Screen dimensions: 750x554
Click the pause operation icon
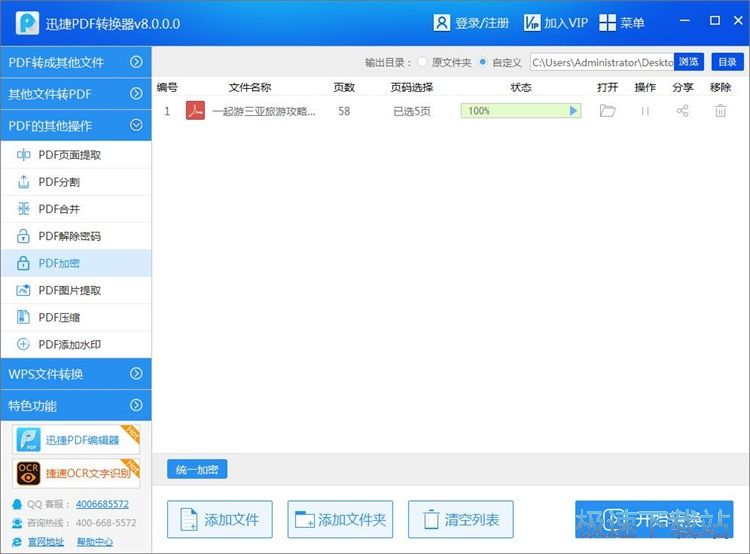(x=645, y=111)
